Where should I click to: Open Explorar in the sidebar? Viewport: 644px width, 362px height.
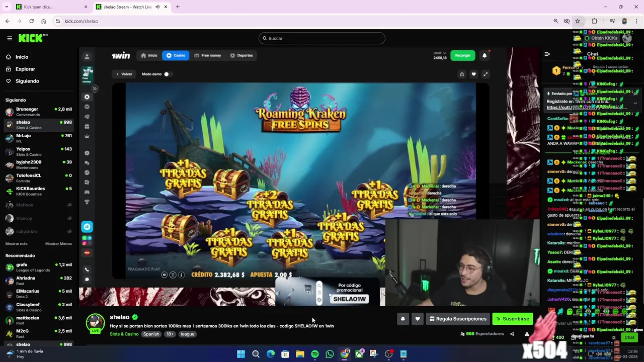(25, 69)
